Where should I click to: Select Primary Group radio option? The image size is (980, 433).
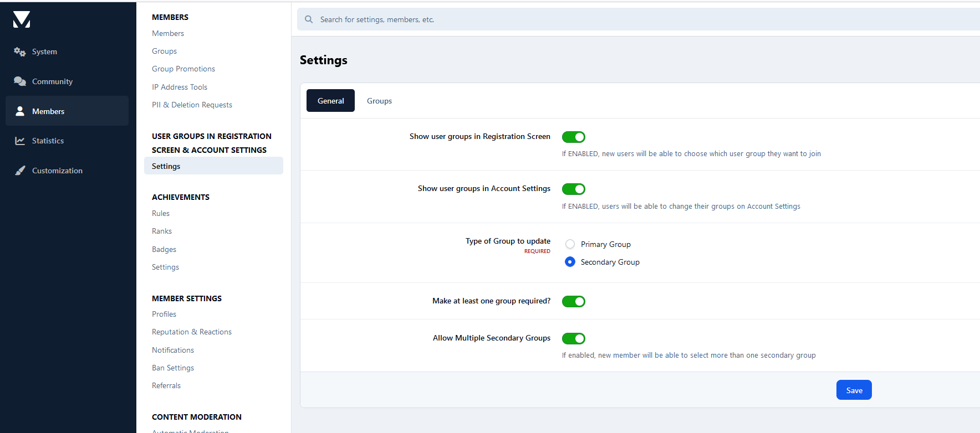pyautogui.click(x=570, y=244)
